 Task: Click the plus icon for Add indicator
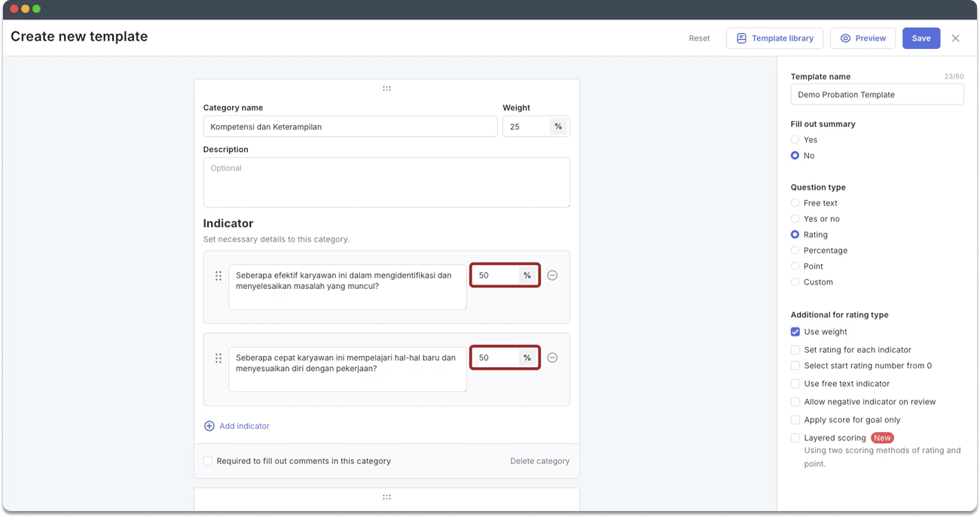click(209, 426)
